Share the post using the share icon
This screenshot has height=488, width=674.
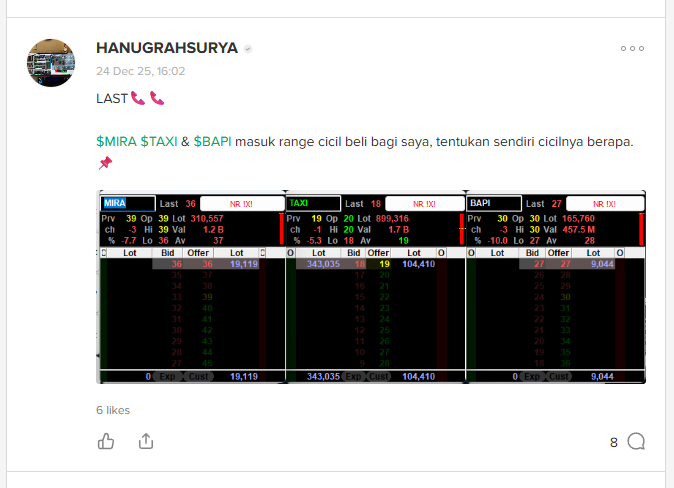146,441
